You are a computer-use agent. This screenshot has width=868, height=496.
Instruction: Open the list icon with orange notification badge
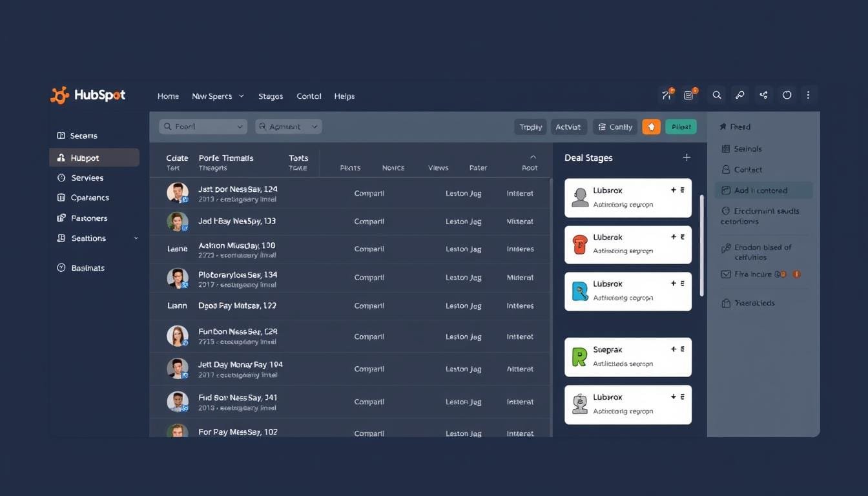click(x=689, y=95)
